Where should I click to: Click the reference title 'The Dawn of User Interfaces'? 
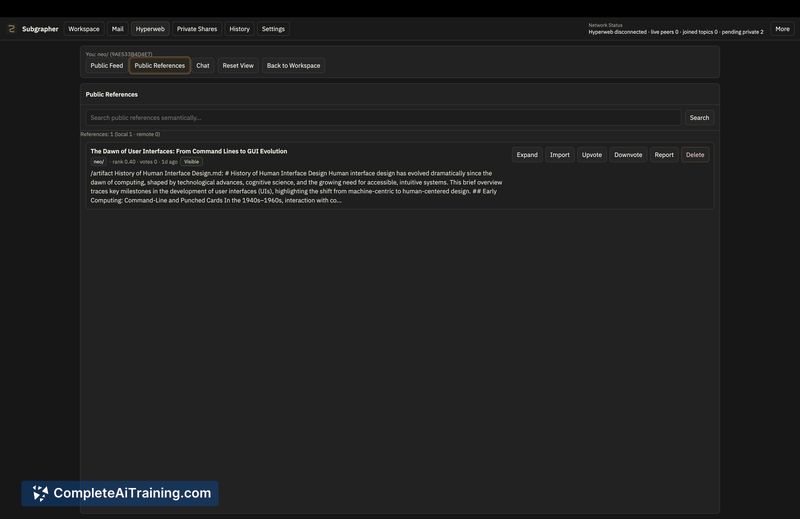(189, 151)
